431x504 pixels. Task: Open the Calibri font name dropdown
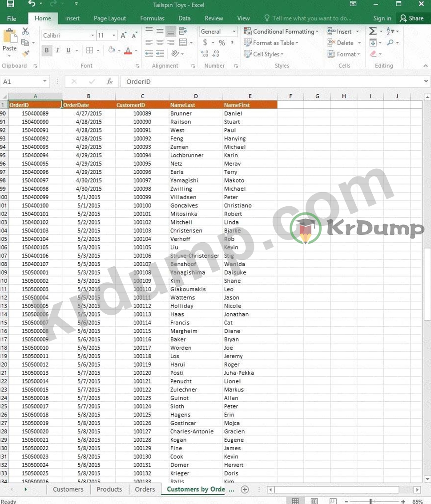(93, 36)
